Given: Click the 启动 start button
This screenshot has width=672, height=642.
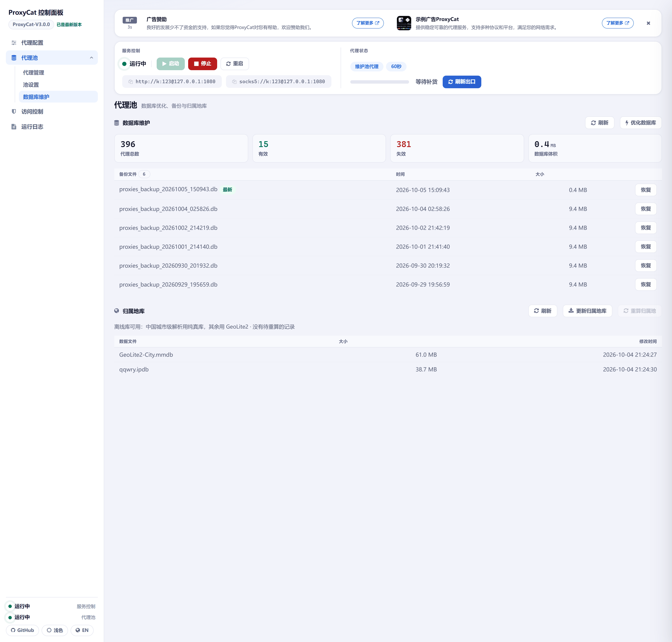Looking at the screenshot, I should pyautogui.click(x=170, y=64).
